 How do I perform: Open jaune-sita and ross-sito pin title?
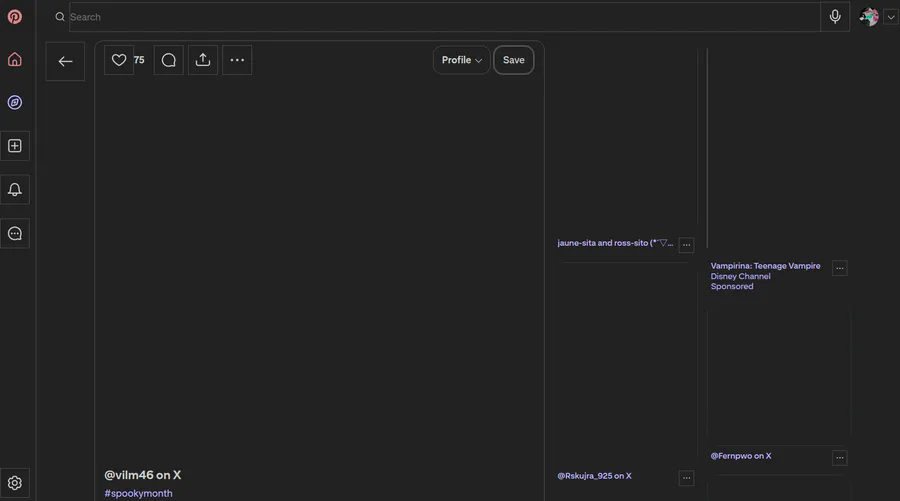[615, 243]
